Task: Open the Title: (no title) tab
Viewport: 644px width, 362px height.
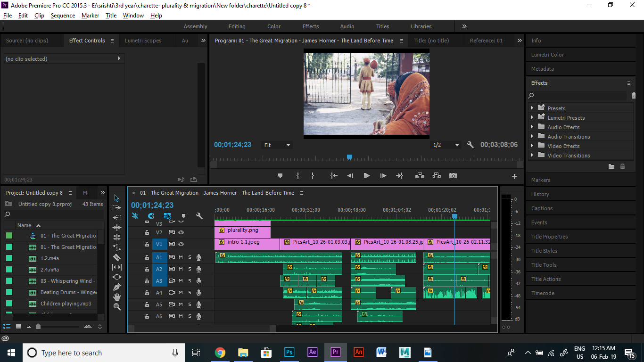Action: pyautogui.click(x=431, y=41)
